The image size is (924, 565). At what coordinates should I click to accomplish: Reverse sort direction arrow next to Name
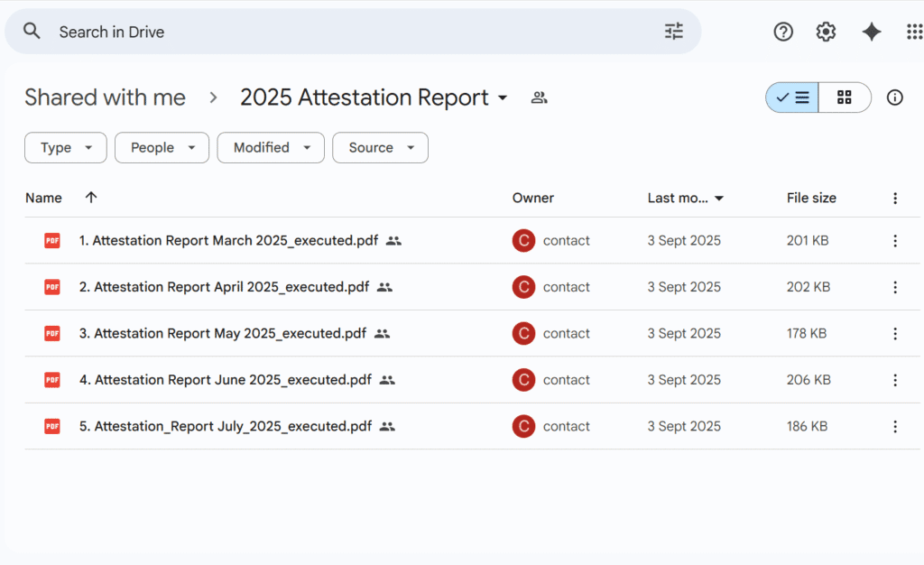click(x=90, y=198)
